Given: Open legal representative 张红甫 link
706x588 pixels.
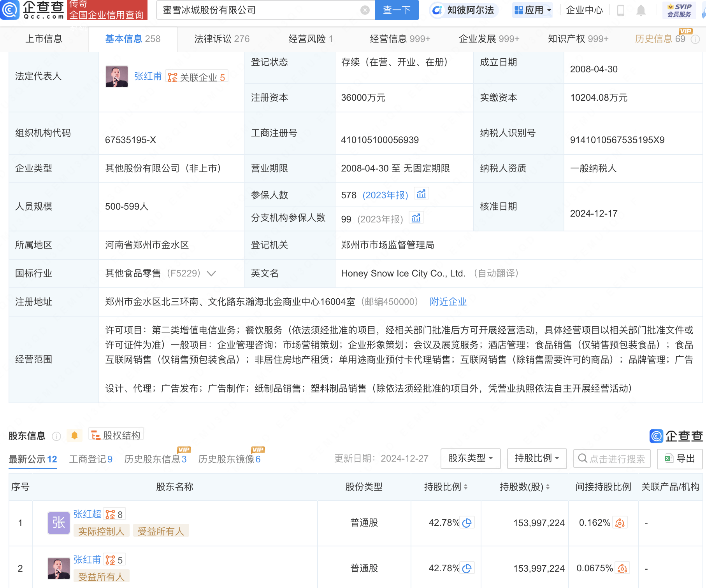Looking at the screenshot, I should [x=148, y=76].
